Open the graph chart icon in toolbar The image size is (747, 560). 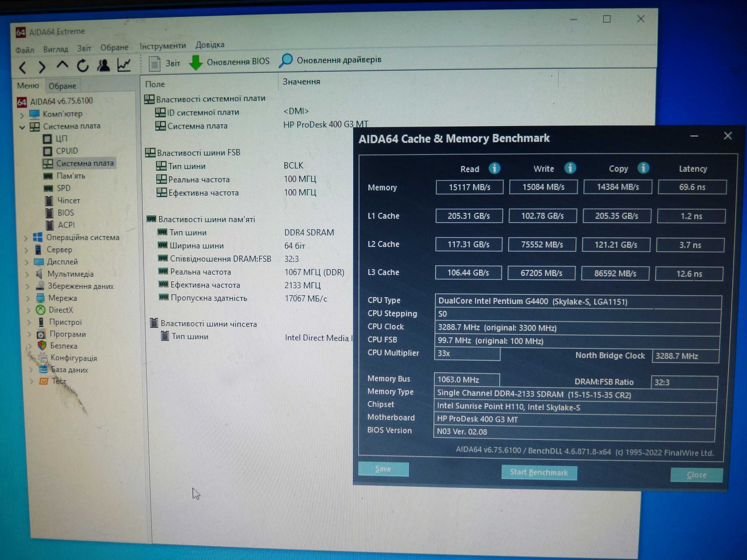(x=124, y=64)
